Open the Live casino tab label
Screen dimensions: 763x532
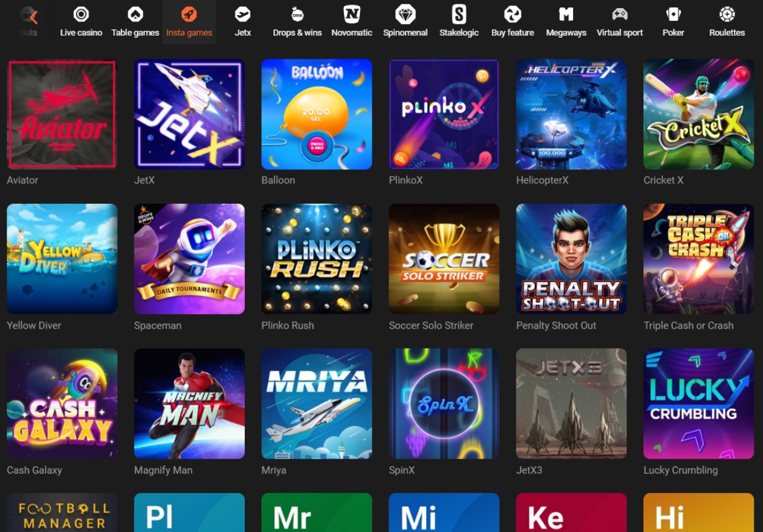81,33
